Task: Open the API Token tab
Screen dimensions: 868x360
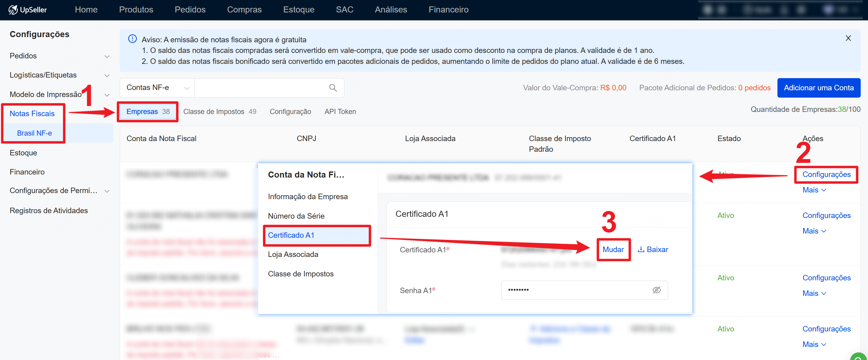Action: pos(340,112)
